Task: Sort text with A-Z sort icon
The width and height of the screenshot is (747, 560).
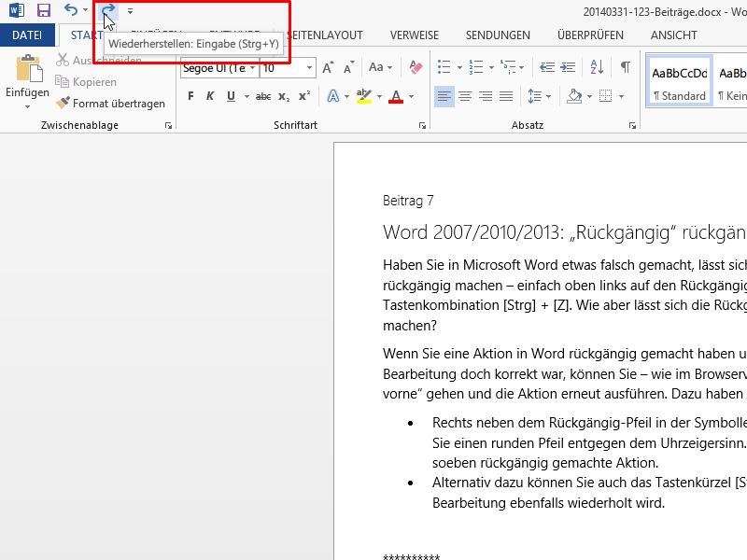Action: (x=597, y=67)
